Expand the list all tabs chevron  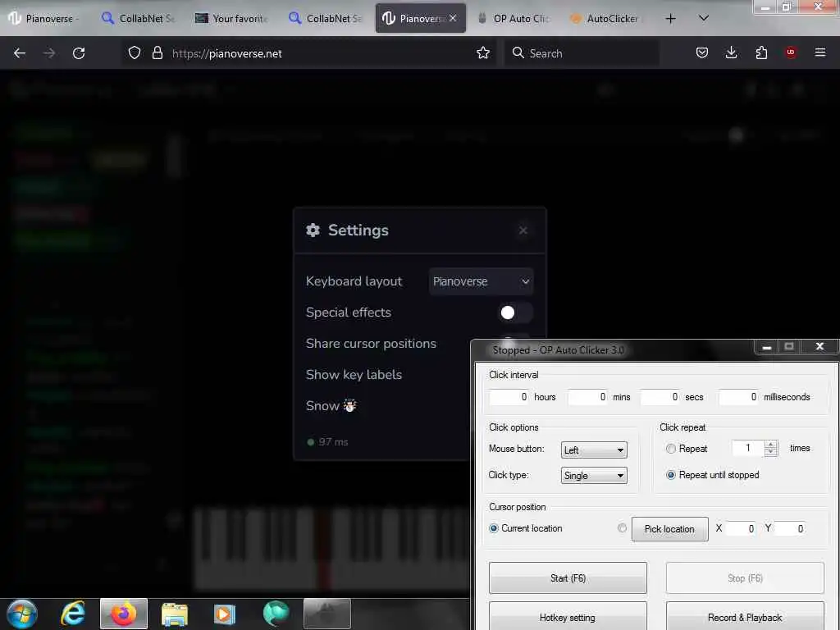point(704,18)
